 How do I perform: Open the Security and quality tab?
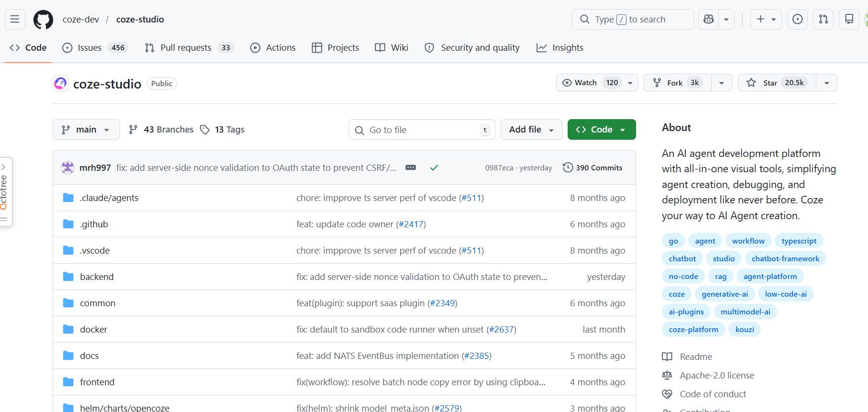(472, 48)
